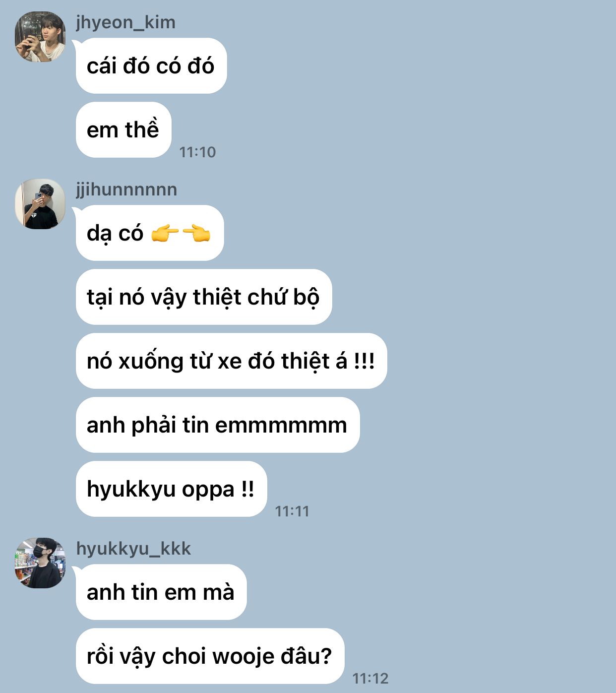Tap the "cái đó có đó" message bubble
Viewport: 616px width, 693px height.
coord(151,66)
